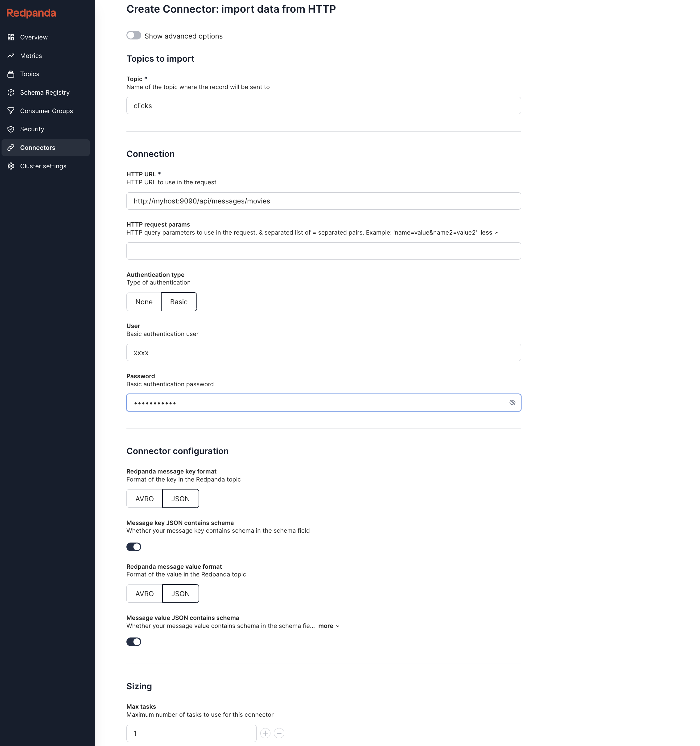
Task: Reveal the password using the eye icon
Action: point(512,402)
